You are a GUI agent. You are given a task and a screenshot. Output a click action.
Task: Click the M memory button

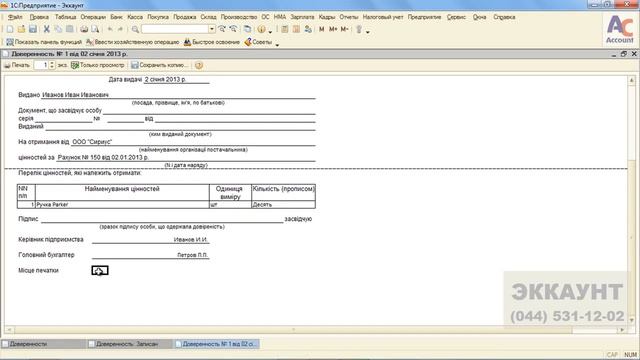tap(322, 29)
